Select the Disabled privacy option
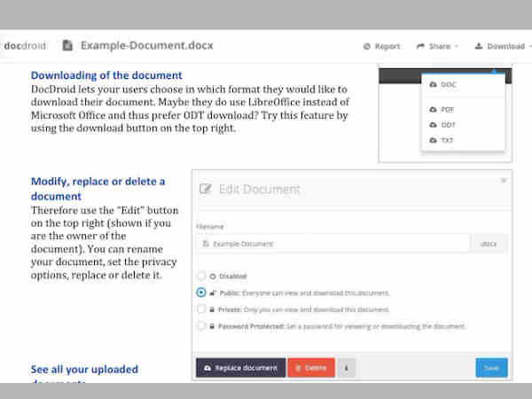Image resolution: width=532 pixels, height=399 pixels. pyautogui.click(x=201, y=276)
